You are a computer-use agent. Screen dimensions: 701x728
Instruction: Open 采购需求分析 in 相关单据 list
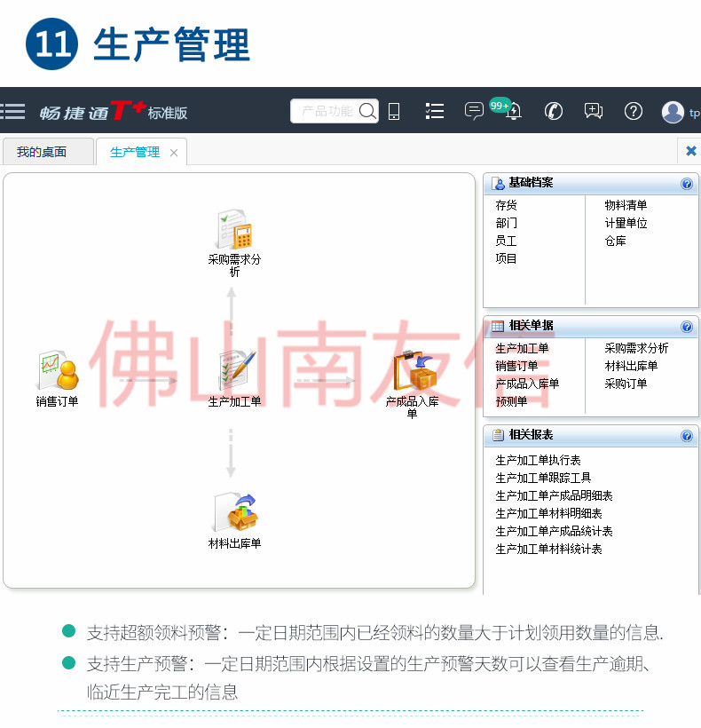(x=636, y=348)
